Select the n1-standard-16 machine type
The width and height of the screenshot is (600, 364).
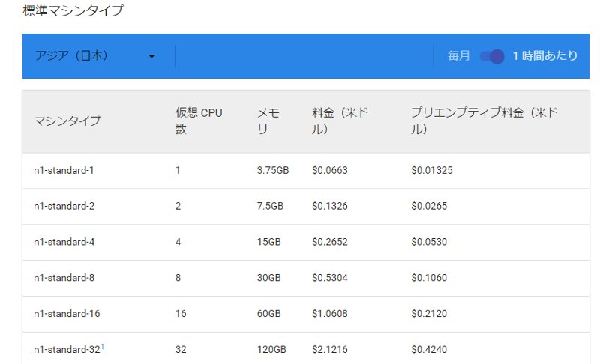click(x=67, y=314)
